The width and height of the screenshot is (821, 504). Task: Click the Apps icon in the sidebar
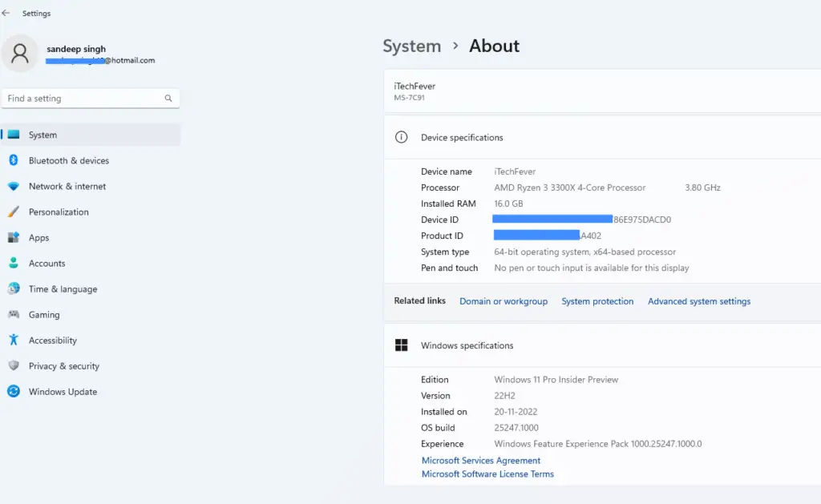[x=14, y=237]
